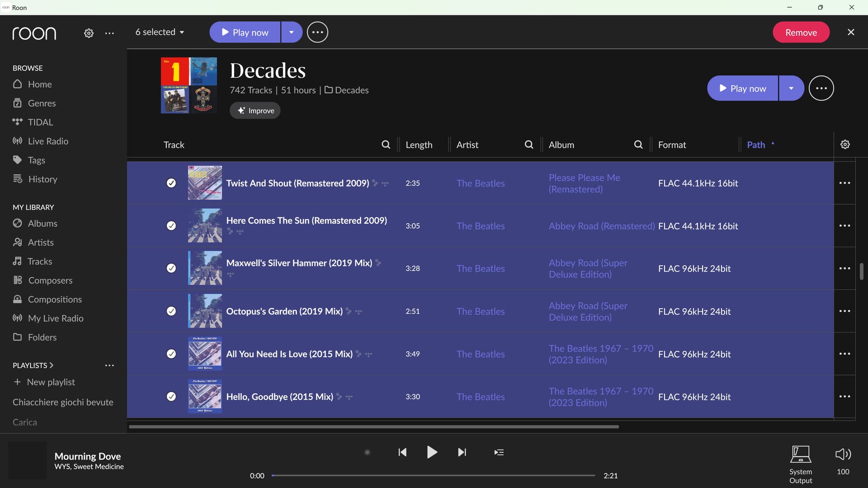The height and width of the screenshot is (488, 868).
Task: Uncheck All You Need Is Love track
Action: click(x=171, y=354)
